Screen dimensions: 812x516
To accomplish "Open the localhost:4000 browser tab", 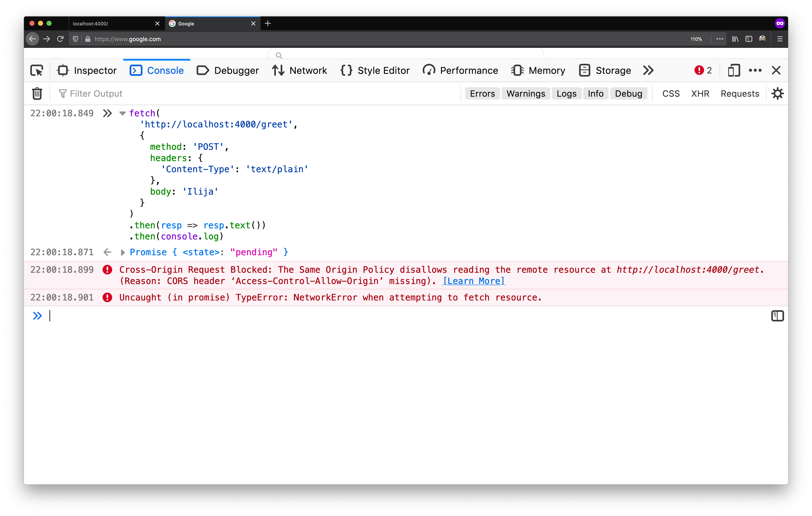I will pyautogui.click(x=111, y=24).
